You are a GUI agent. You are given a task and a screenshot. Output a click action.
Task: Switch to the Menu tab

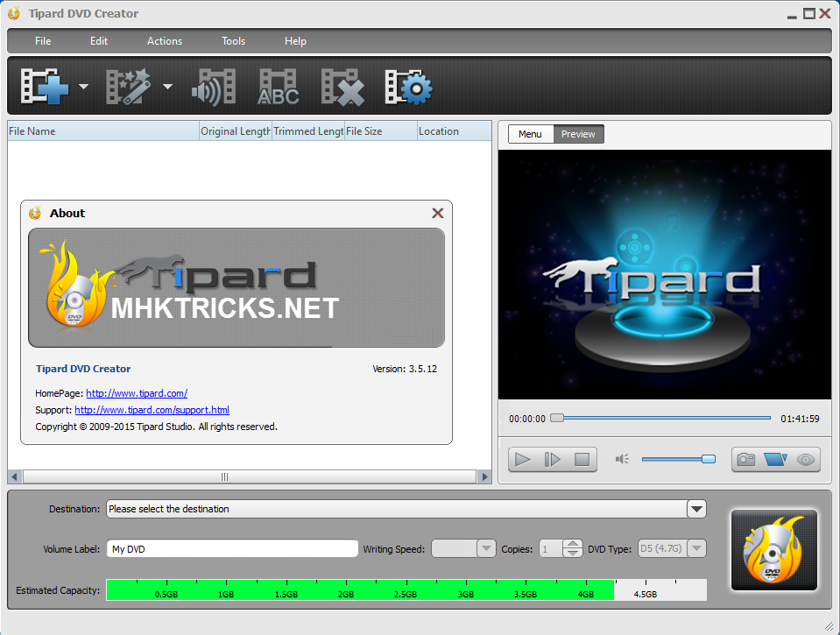(530, 134)
